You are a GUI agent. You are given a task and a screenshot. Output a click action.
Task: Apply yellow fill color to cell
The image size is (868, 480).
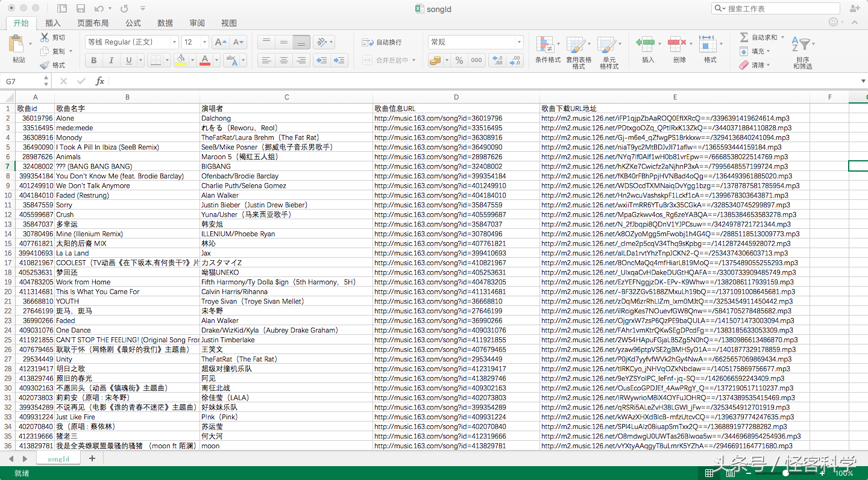tap(180, 60)
